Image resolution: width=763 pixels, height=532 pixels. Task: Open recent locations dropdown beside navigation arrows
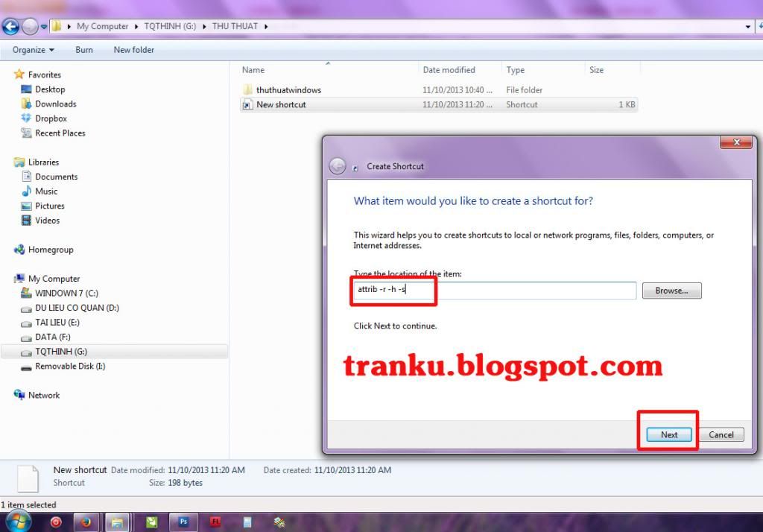pos(44,27)
